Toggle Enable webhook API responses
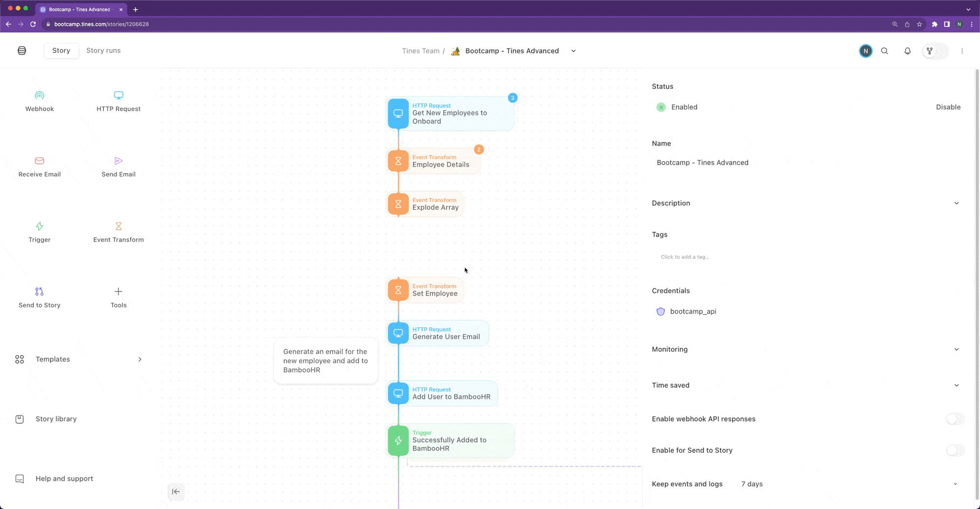980x509 pixels. (x=955, y=419)
